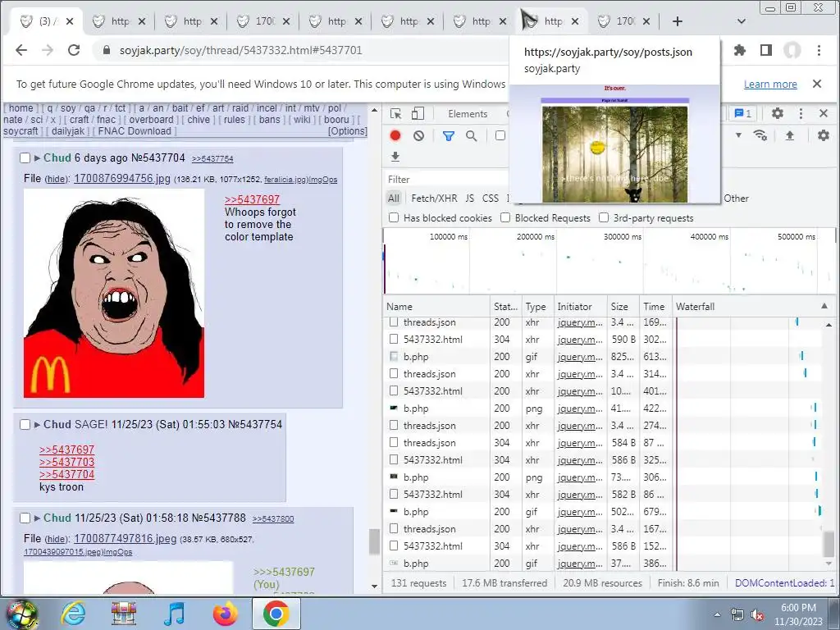Viewport: 840px width, 630px height.
Task: Filter requests by Fetch/XHR
Action: coord(434,199)
